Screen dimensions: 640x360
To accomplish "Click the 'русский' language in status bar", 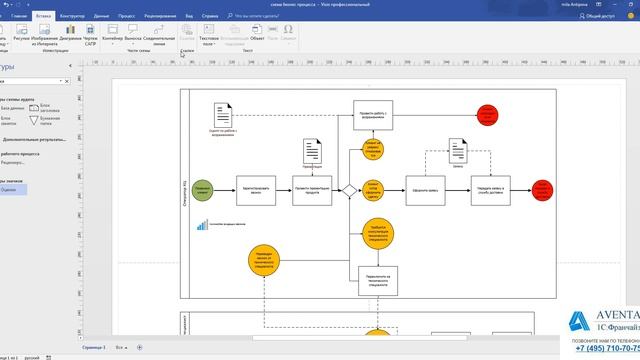I will (32, 358).
